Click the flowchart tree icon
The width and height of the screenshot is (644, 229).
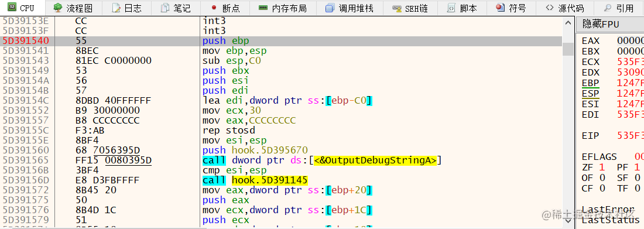[x=58, y=8]
